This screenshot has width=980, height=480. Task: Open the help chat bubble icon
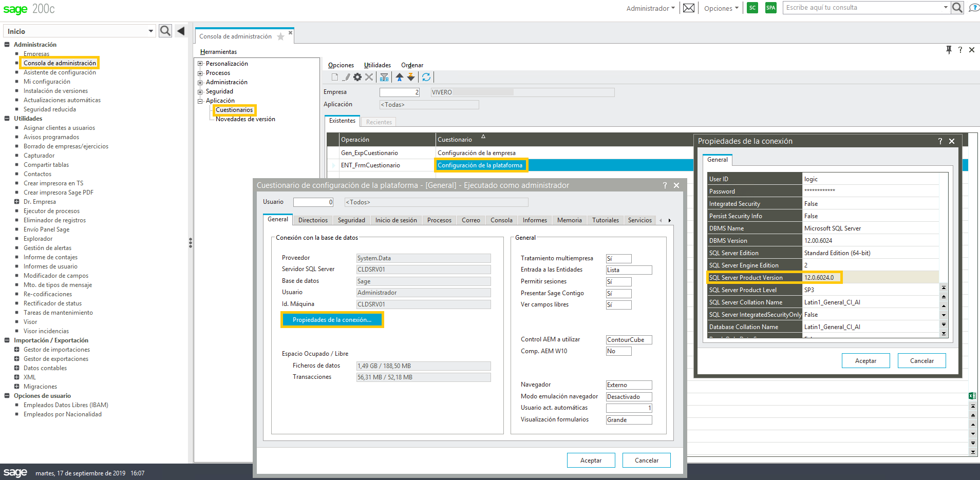point(974,8)
